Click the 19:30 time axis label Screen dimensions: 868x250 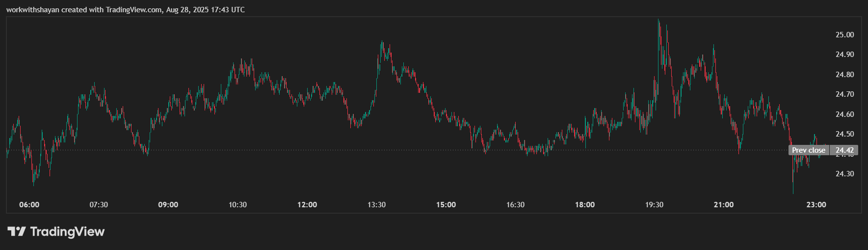pos(654,205)
